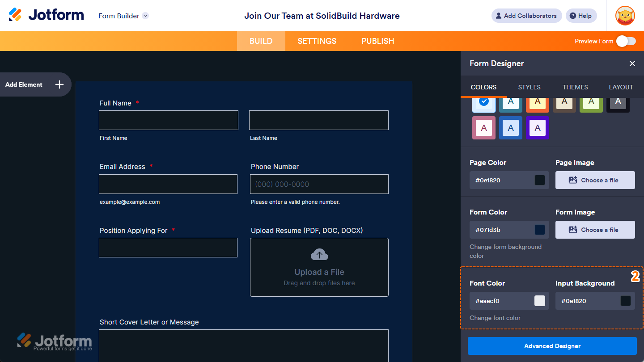Viewport: 644px width, 362px height.
Task: Click the Short Cover Letter text area
Action: click(244, 346)
